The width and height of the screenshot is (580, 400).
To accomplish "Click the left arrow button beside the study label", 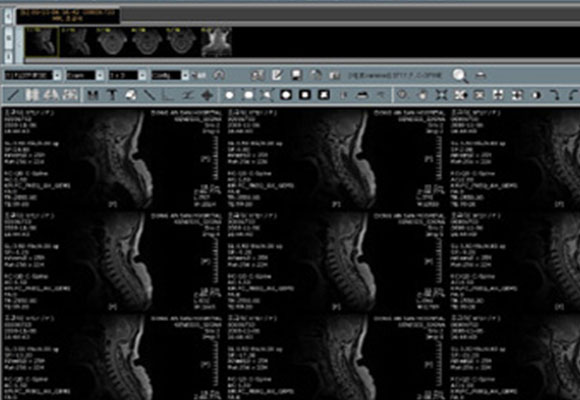I will (x=8, y=16).
